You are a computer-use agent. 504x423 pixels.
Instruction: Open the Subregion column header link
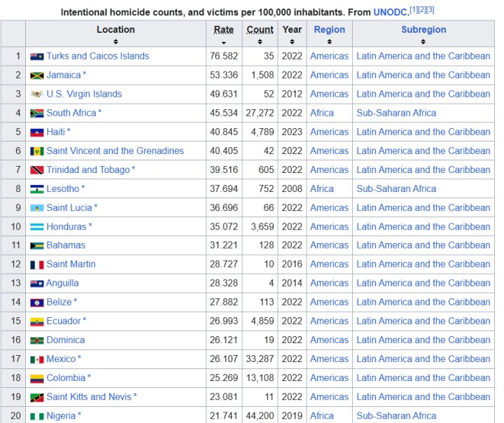(x=423, y=29)
